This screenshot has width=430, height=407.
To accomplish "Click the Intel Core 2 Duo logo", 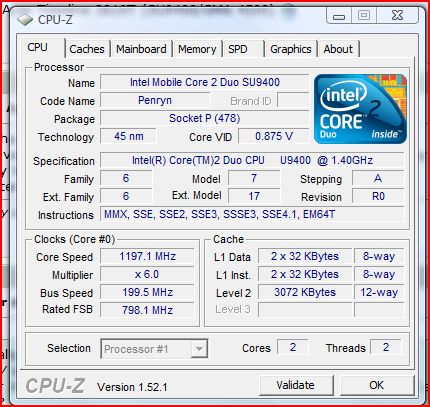I will [x=360, y=109].
